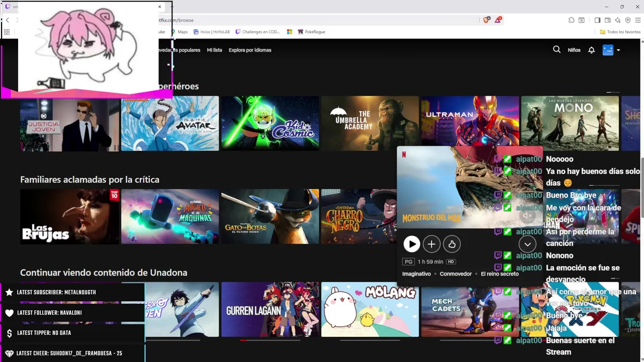Expand more info chevron on preview card
The width and height of the screenshot is (644, 362).
click(x=527, y=244)
